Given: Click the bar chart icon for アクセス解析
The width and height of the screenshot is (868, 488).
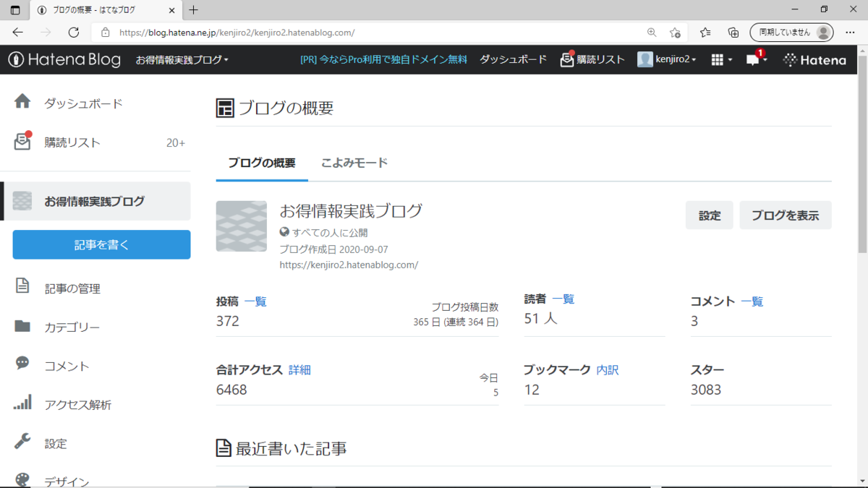Looking at the screenshot, I should point(22,402).
